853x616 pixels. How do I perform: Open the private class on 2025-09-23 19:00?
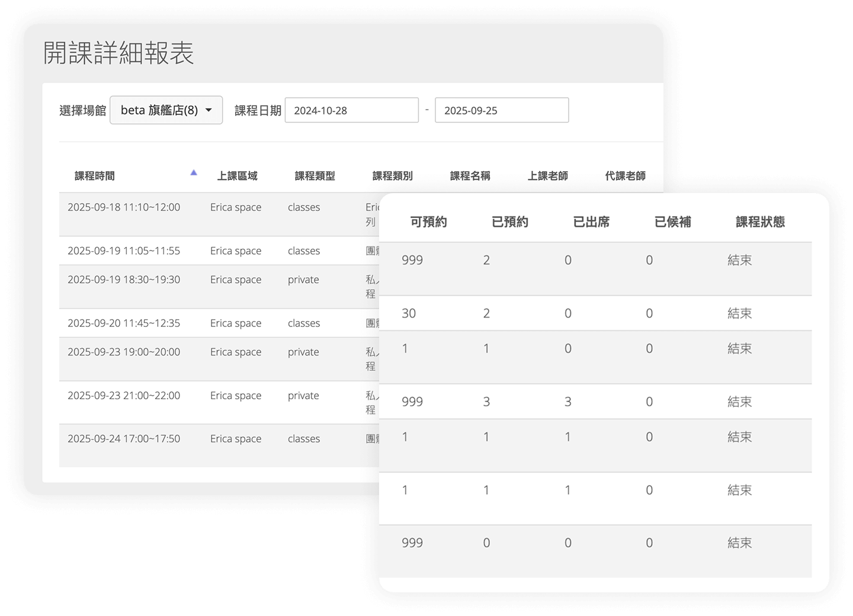click(x=124, y=352)
